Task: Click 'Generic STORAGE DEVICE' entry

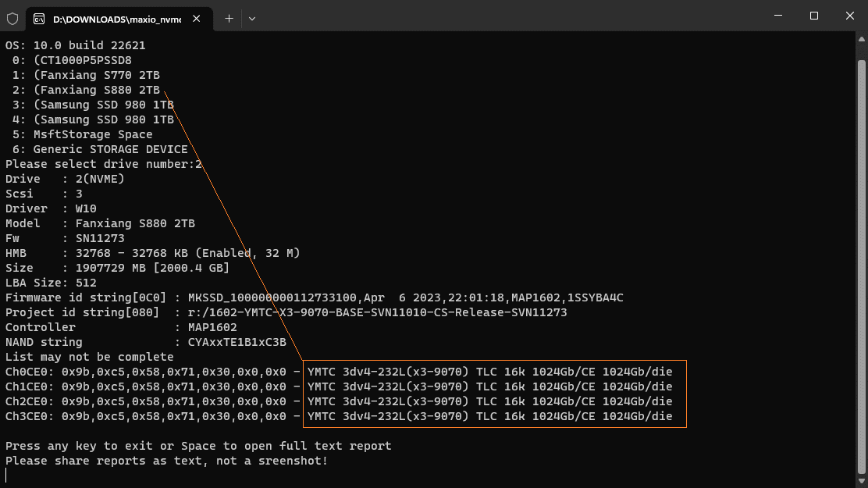Action: tap(110, 150)
